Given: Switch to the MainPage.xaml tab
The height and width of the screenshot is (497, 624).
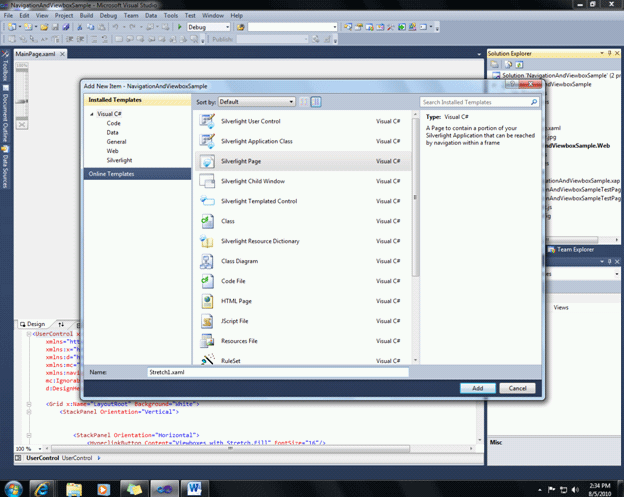Looking at the screenshot, I should tap(35, 54).
